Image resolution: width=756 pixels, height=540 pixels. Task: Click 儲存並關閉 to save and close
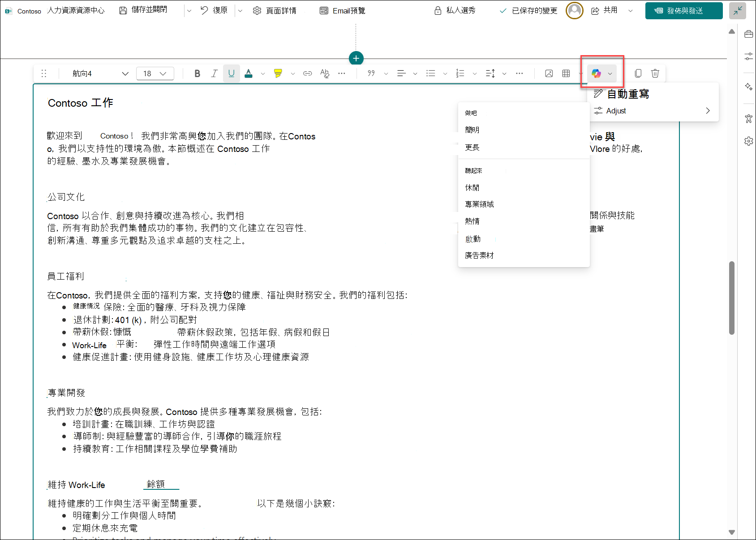[143, 10]
